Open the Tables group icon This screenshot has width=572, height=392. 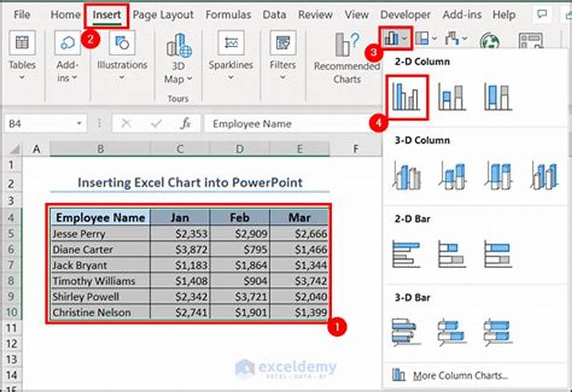pyautogui.click(x=22, y=43)
